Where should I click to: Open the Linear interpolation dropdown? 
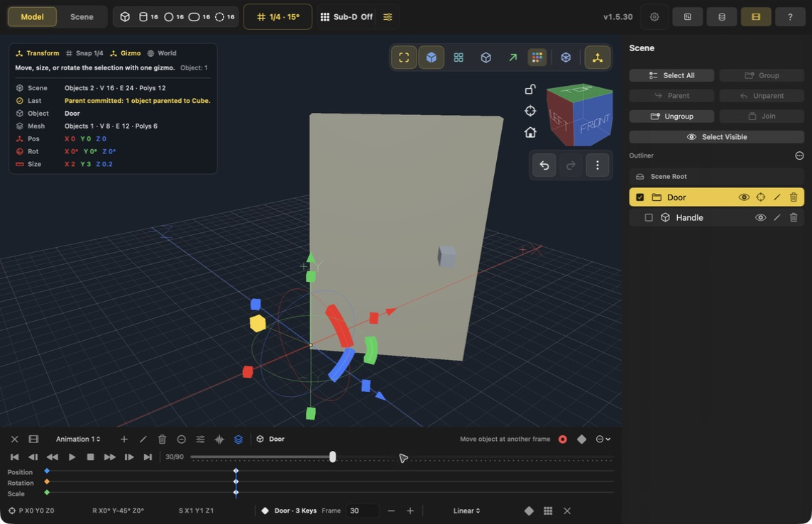[x=466, y=511]
